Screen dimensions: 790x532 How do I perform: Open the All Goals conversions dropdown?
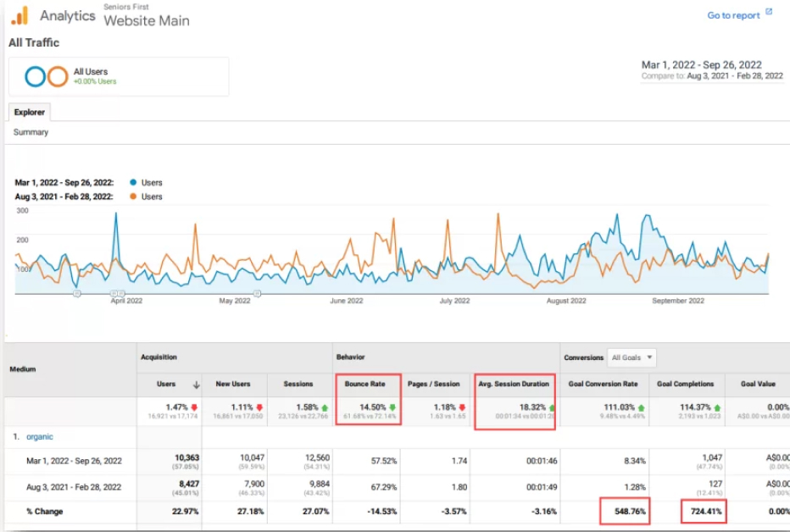pos(631,357)
